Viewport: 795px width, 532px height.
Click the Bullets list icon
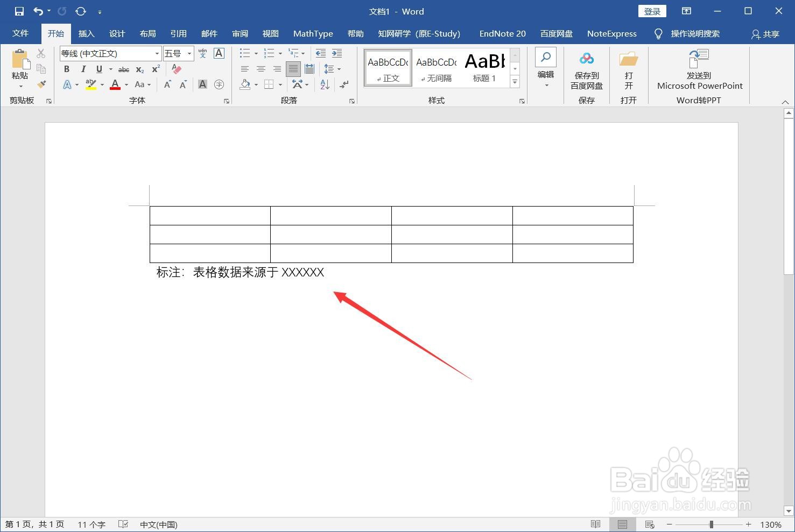click(245, 53)
